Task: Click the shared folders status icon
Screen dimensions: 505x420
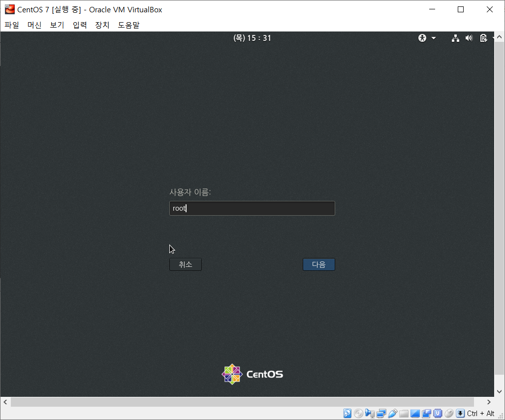Action: (404, 413)
